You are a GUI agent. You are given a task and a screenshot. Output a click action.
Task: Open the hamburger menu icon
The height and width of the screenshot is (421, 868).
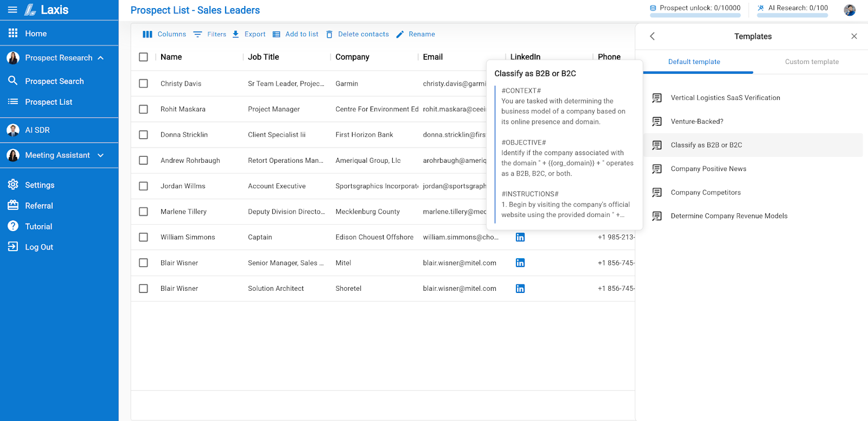pos(12,10)
